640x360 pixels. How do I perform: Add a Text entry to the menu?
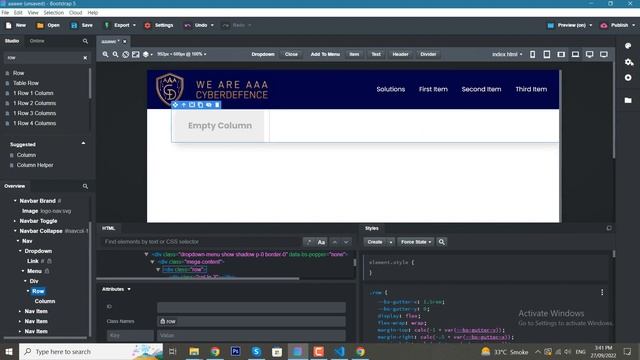(x=376, y=54)
